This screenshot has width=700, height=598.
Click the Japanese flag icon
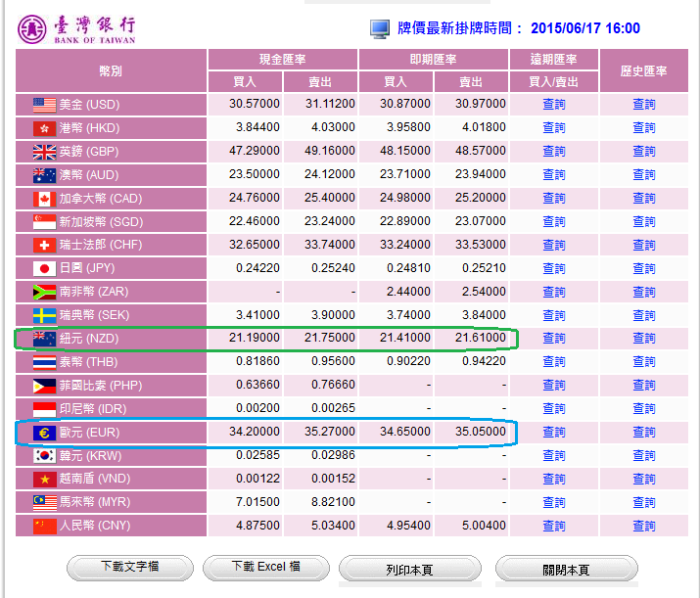(x=44, y=268)
